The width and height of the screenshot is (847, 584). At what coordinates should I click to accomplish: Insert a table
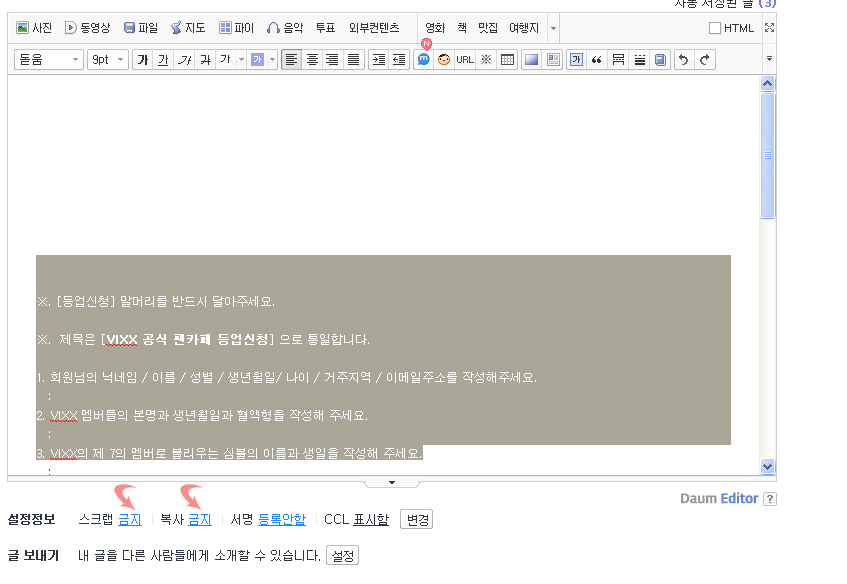[x=507, y=59]
